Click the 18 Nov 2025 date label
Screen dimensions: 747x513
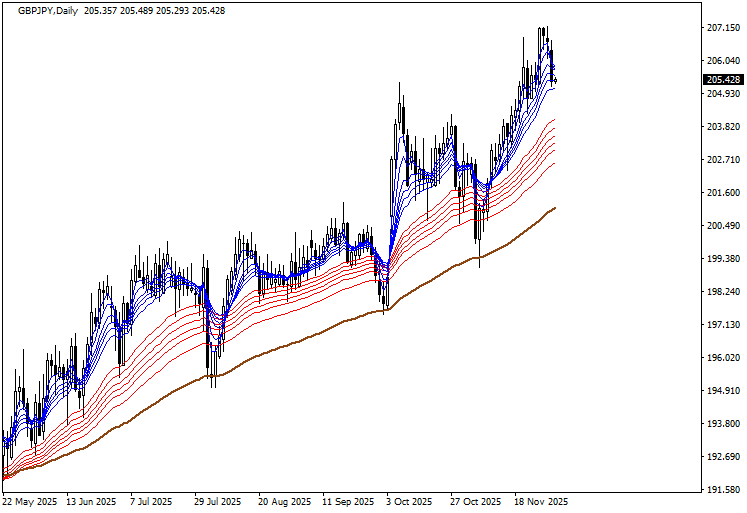pos(539,501)
